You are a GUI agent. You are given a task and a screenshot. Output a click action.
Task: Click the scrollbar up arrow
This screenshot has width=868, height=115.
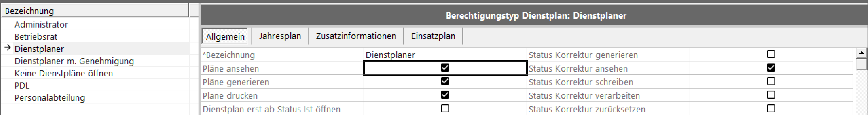tap(862, 53)
